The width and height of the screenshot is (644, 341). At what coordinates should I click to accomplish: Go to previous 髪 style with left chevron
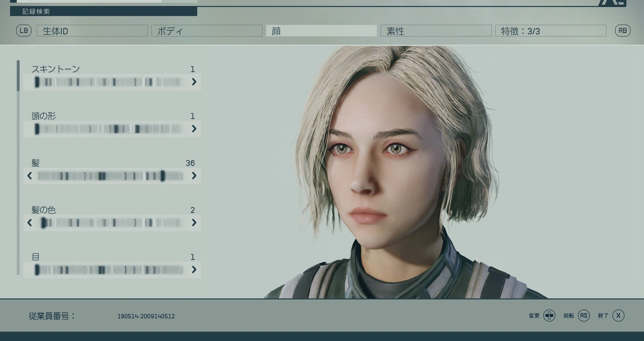(30, 176)
